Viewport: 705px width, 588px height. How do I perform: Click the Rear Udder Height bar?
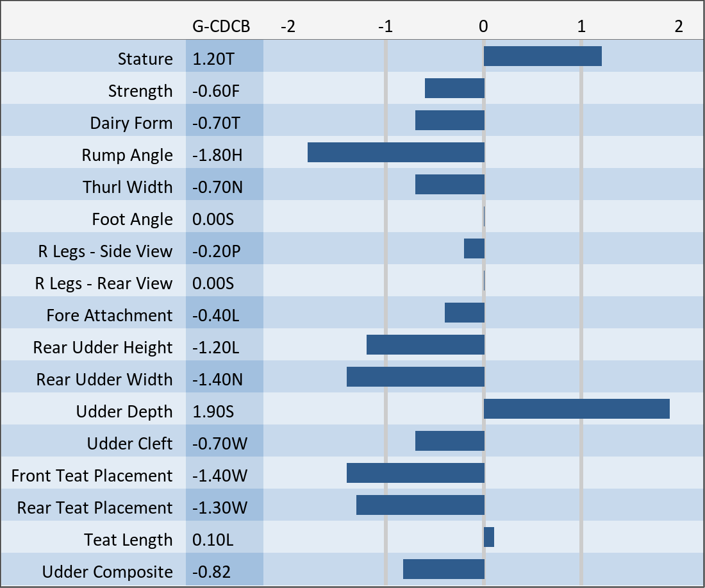(425, 345)
